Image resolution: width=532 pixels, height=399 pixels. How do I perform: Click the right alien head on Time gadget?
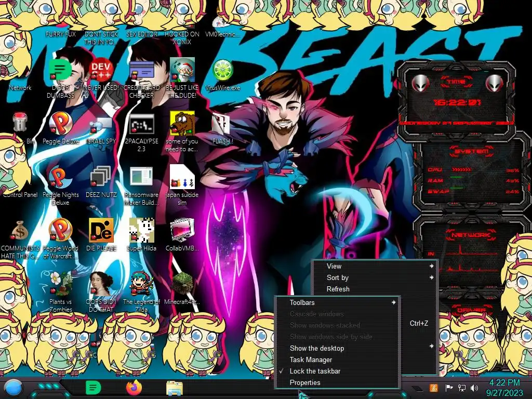pyautogui.click(x=494, y=84)
